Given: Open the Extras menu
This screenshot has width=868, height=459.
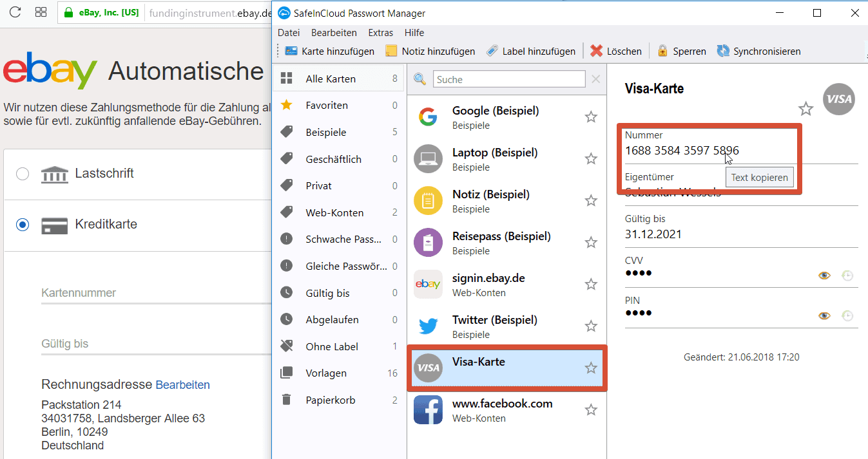Looking at the screenshot, I should pos(381,33).
